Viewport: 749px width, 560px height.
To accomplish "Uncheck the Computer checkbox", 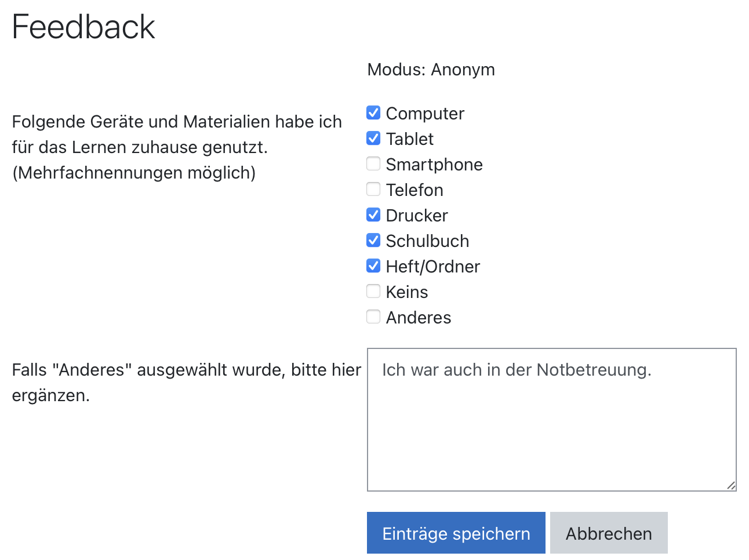I will pos(373,112).
